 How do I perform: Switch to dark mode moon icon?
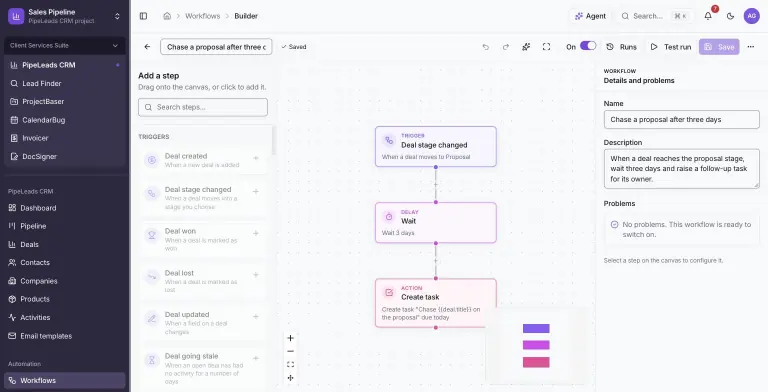tap(730, 16)
